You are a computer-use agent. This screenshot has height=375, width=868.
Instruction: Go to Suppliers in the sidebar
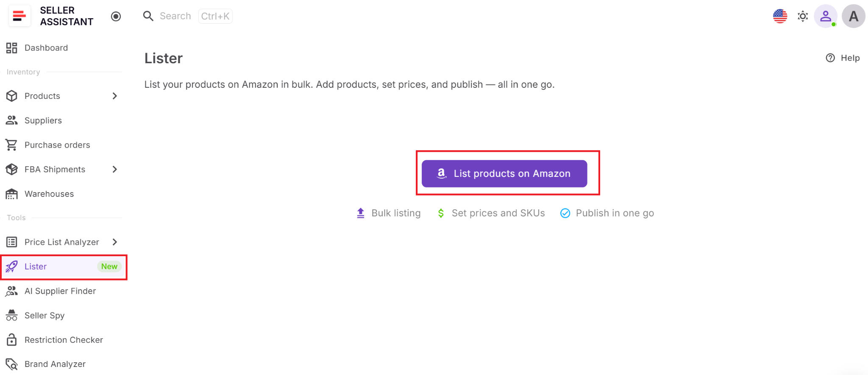coord(43,120)
